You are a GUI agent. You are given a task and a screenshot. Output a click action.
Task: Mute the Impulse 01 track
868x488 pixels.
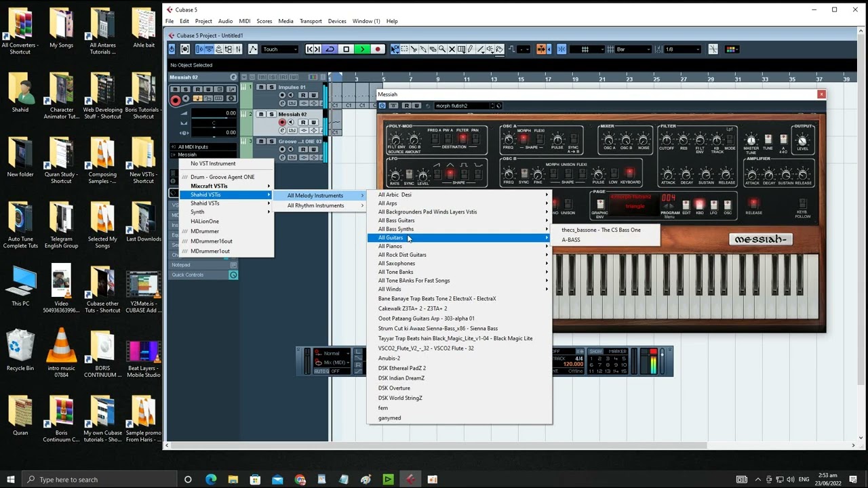click(261, 87)
